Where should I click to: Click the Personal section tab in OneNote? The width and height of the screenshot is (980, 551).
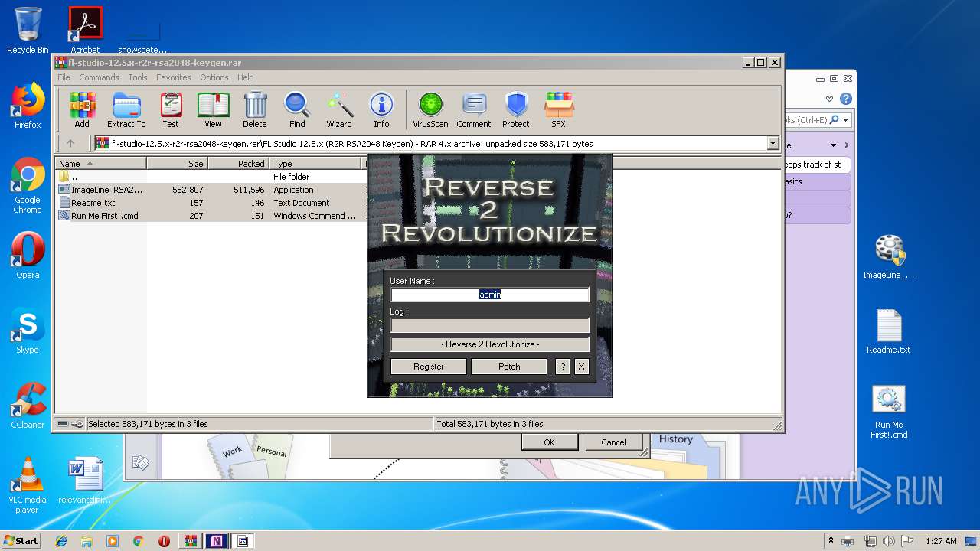271,452
